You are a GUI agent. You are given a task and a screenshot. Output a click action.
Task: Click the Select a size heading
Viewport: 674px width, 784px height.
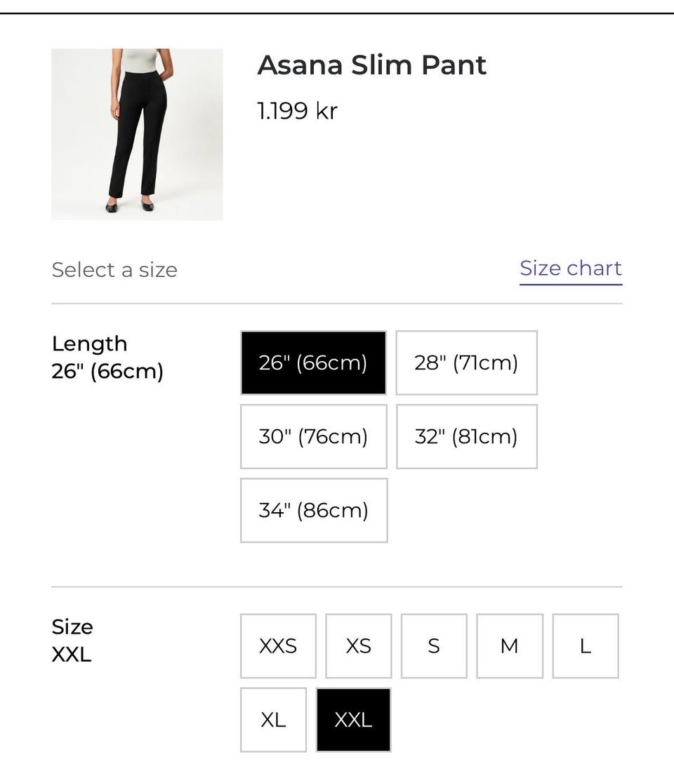(114, 270)
